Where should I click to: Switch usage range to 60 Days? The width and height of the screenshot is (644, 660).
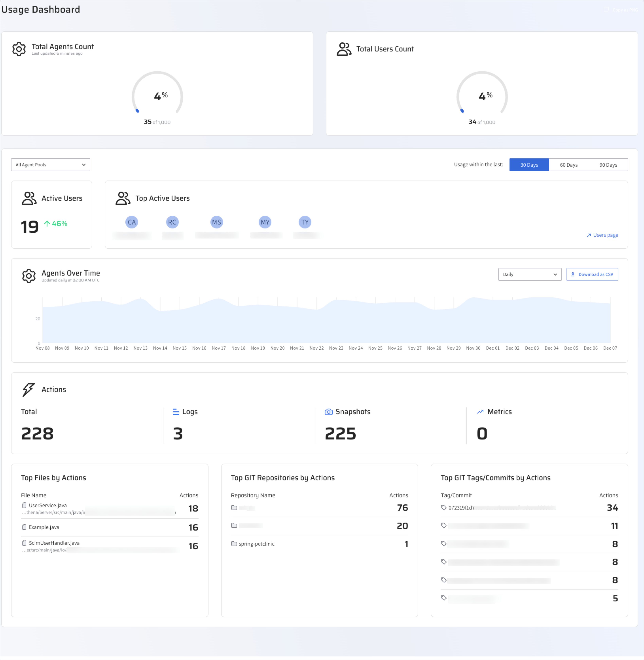click(568, 165)
